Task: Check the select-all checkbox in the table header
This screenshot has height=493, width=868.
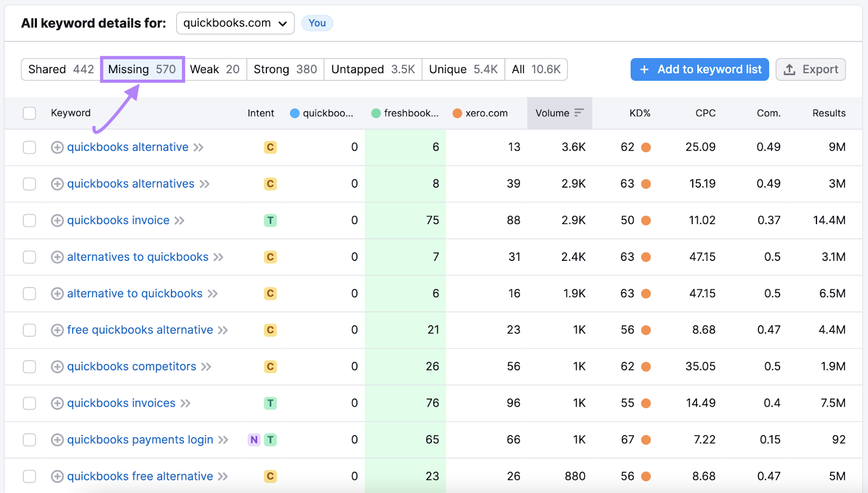Action: (x=29, y=113)
